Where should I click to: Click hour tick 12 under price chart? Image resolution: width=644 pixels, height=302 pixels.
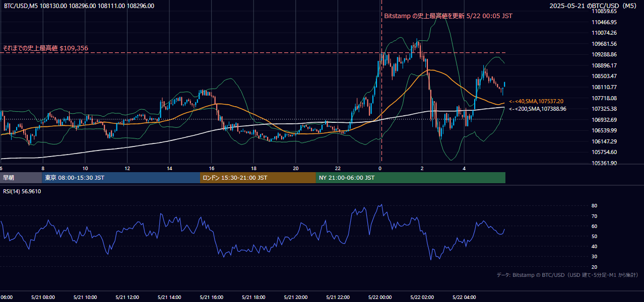(x=127, y=169)
